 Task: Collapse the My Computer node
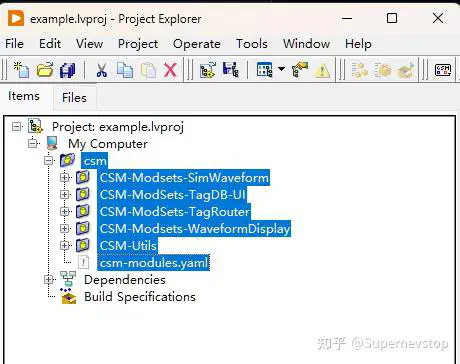(x=32, y=144)
